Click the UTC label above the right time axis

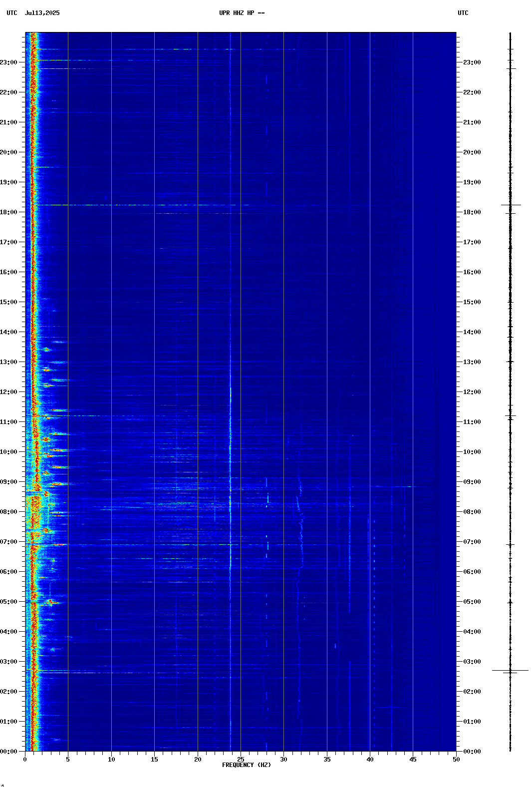tap(463, 13)
